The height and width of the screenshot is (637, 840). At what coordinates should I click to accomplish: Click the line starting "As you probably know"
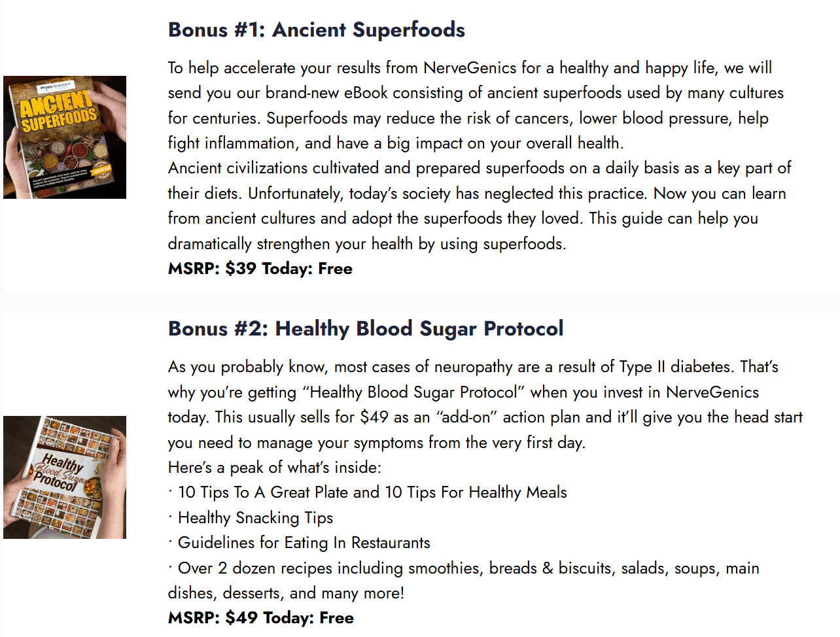473,367
